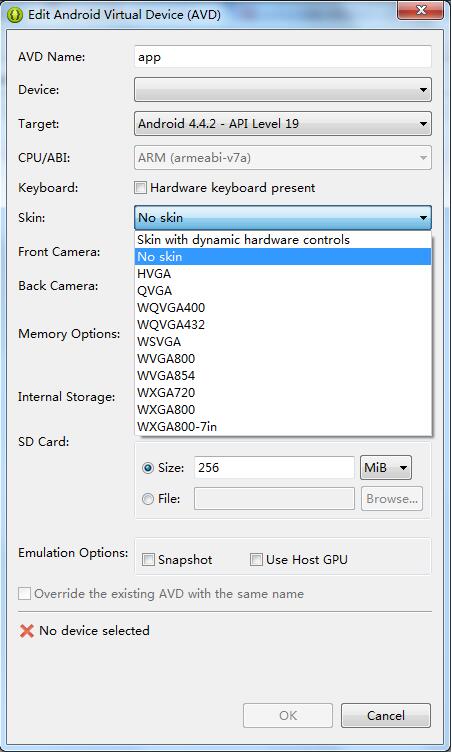Enable Hardware keyboard present checkbox
The image size is (452, 752).
coord(140,188)
